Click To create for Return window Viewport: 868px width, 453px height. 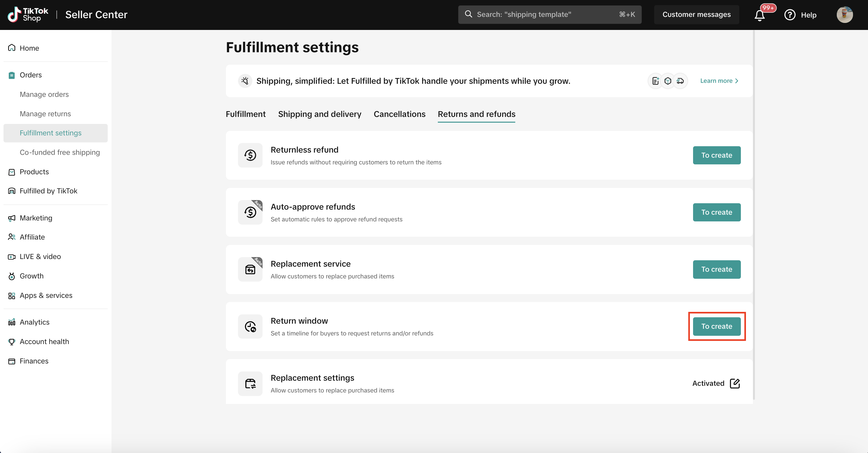pos(716,326)
